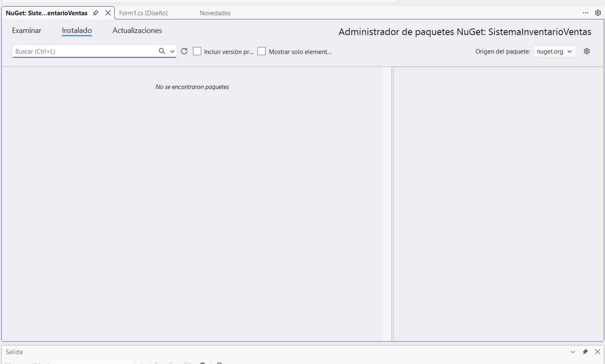The width and height of the screenshot is (605, 364).
Task: Enable Incluir versión preliminar checkbox
Action: click(197, 51)
